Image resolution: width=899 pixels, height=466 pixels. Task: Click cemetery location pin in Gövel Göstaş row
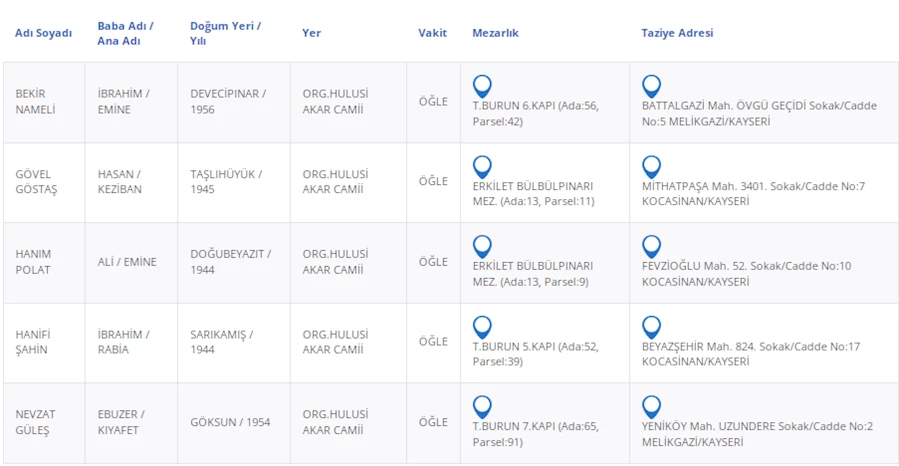(482, 166)
